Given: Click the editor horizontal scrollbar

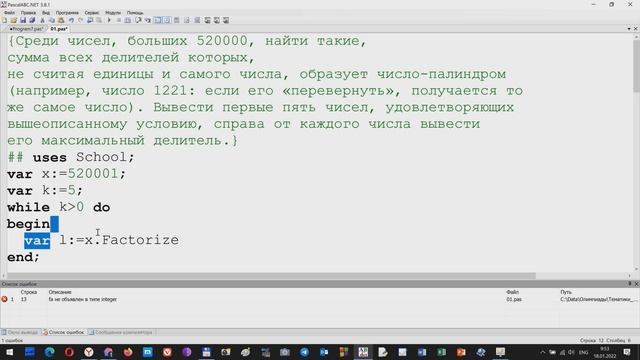Looking at the screenshot, I should pos(271,276).
